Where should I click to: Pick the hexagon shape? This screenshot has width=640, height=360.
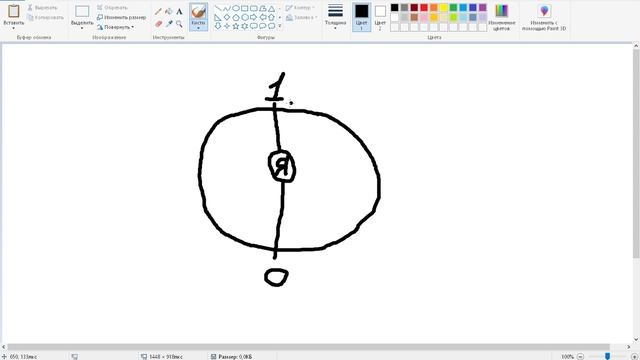pyautogui.click(x=244, y=17)
